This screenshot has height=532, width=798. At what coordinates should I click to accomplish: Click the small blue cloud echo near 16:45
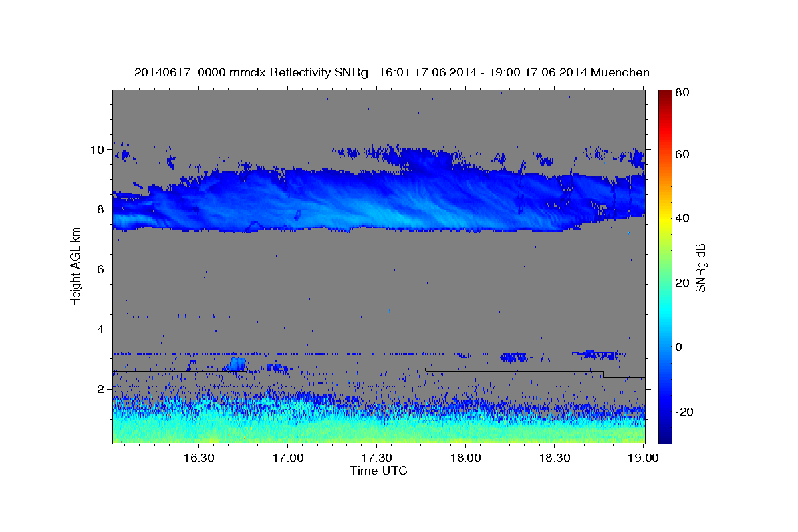[237, 364]
